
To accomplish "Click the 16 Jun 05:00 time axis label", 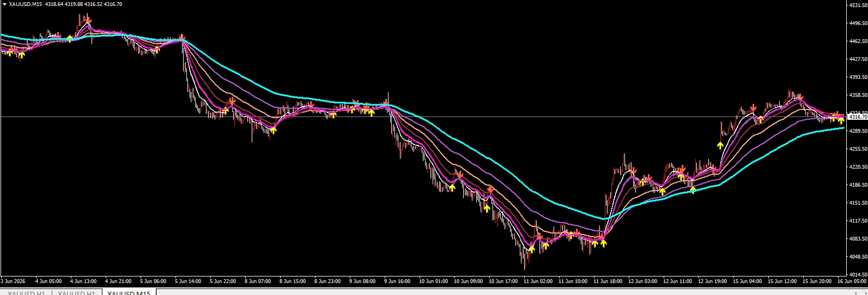I will 852,281.
